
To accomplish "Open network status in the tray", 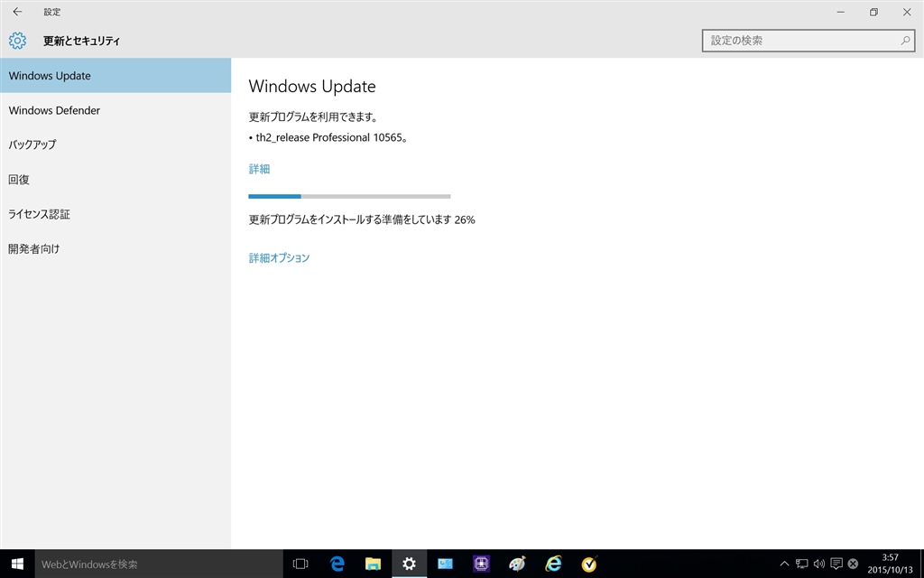I will click(x=801, y=564).
